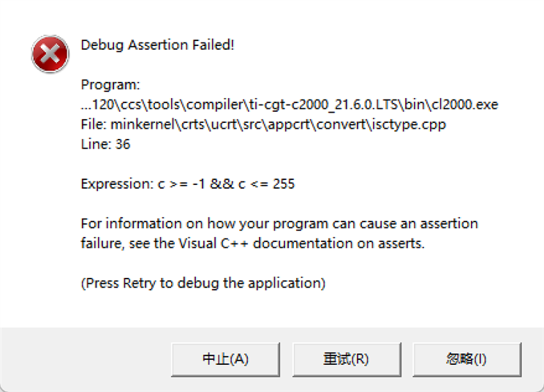The image size is (544, 392).
Task: Click the 'Visual C++ documentation on asserts' line
Action: [252, 243]
